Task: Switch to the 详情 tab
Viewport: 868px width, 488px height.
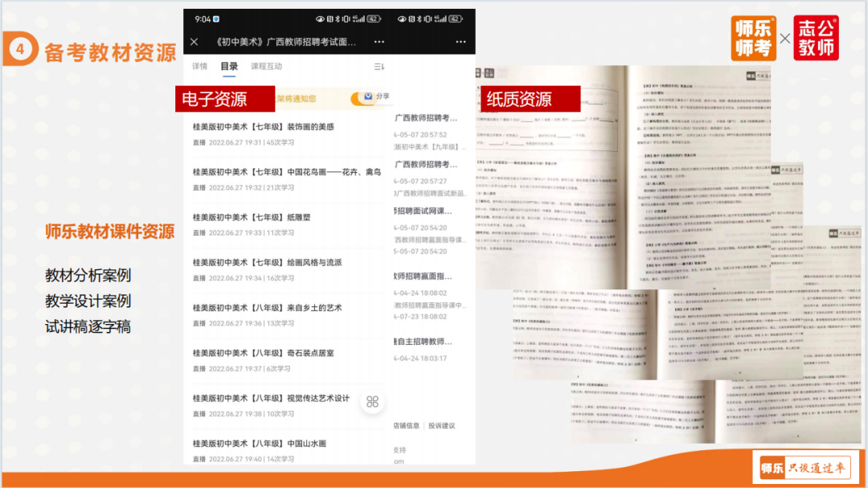Action: [200, 67]
